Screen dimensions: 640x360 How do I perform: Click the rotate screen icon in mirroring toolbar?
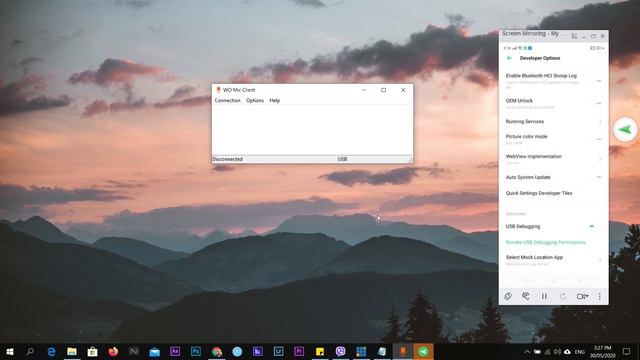click(x=508, y=296)
